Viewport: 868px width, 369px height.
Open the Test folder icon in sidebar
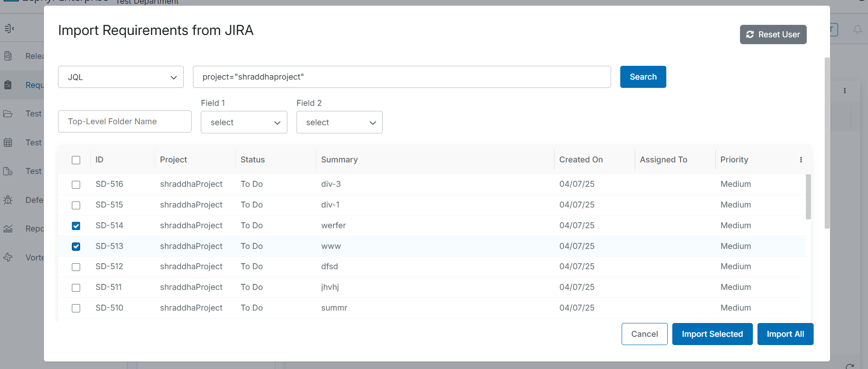8,114
